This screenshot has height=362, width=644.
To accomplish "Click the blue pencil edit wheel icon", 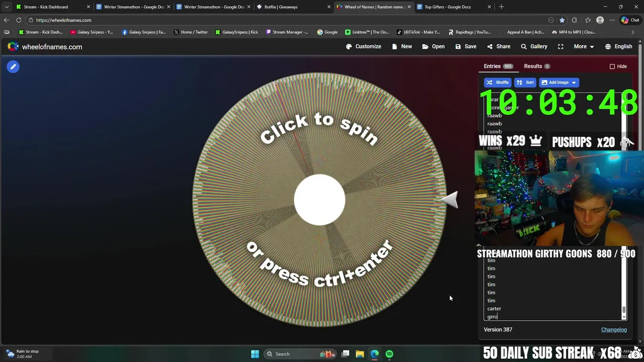I will coord(13,66).
